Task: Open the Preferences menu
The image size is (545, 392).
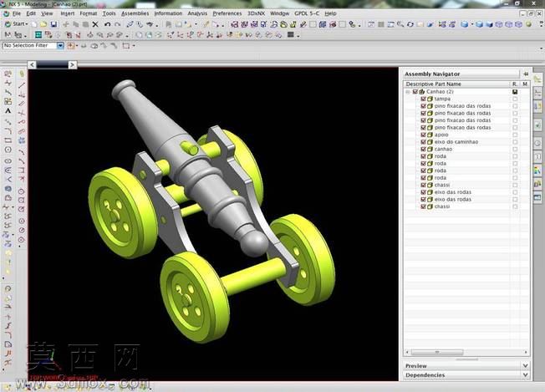Action: [227, 13]
